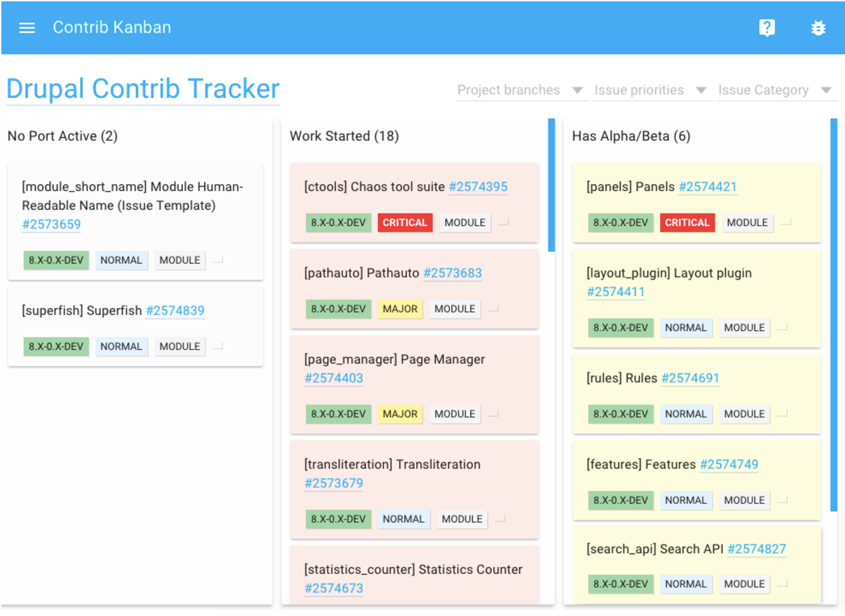The image size is (845, 616).
Task: Click 8.X-0.X-DEV tag on Panels card
Action: pyautogui.click(x=620, y=222)
